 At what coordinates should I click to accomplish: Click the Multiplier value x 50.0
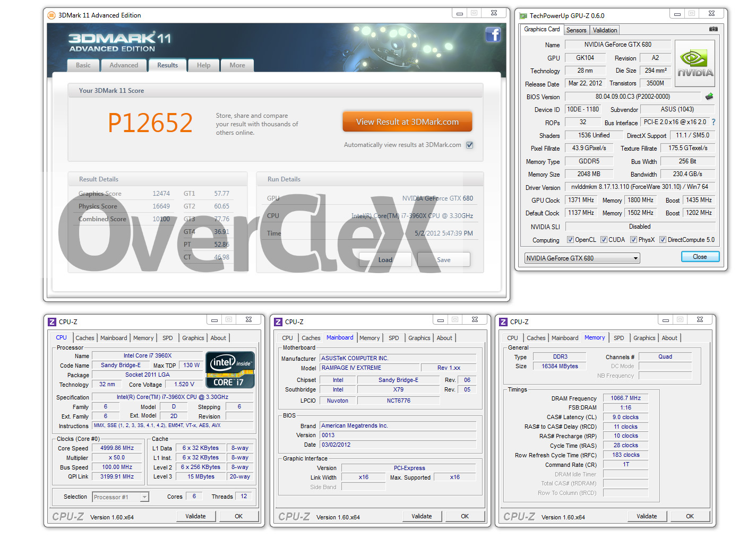[117, 458]
